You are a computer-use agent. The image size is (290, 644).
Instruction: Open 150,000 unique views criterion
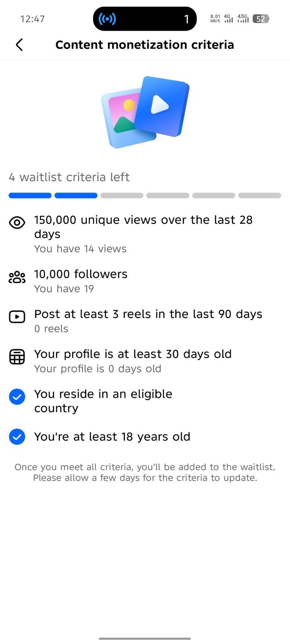[x=145, y=234]
